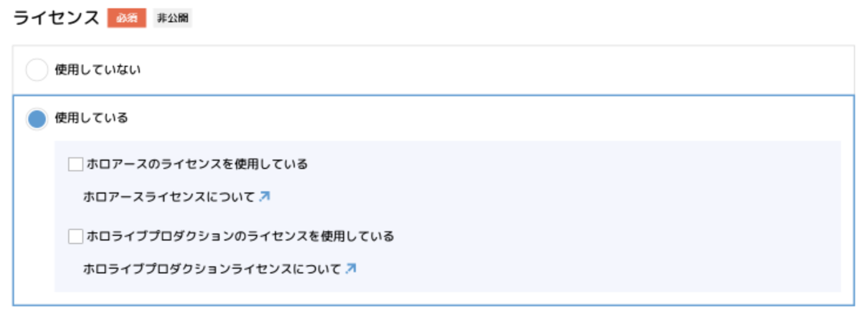Open the ホロアースライセンスについて link

coord(169,197)
